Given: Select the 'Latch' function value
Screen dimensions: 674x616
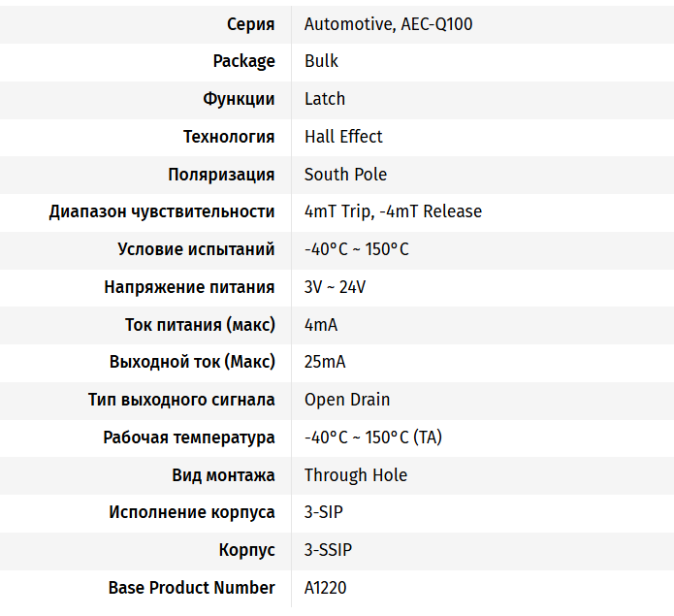Looking at the screenshot, I should (325, 99).
